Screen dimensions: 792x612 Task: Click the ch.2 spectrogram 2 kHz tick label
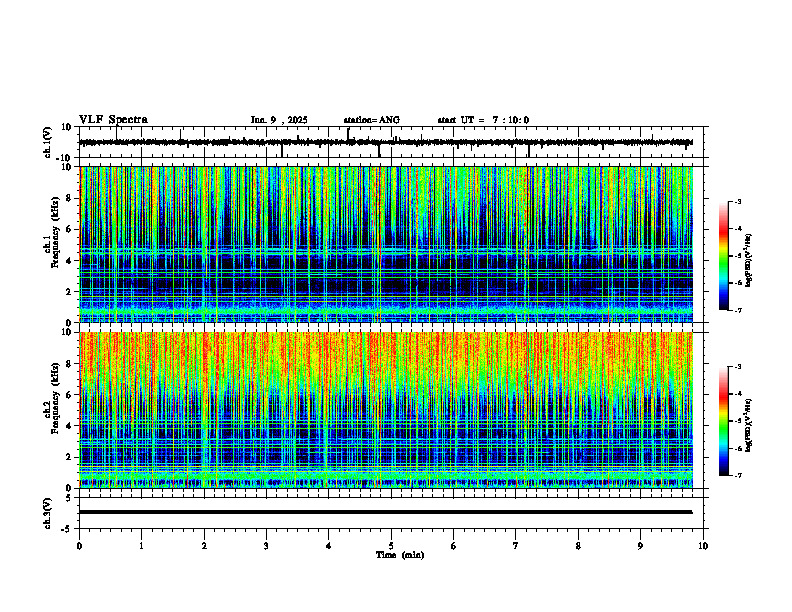(x=69, y=457)
